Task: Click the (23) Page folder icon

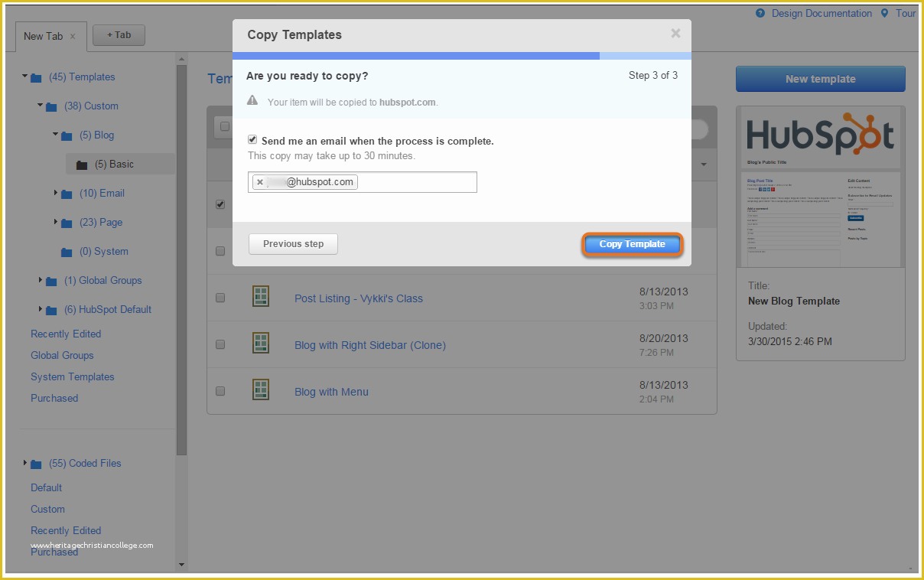Action: [x=67, y=223]
